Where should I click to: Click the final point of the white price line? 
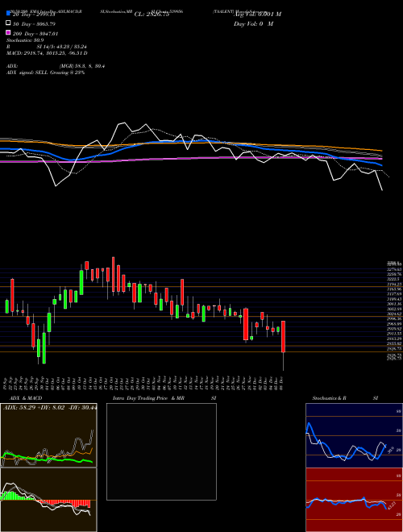click(x=383, y=190)
